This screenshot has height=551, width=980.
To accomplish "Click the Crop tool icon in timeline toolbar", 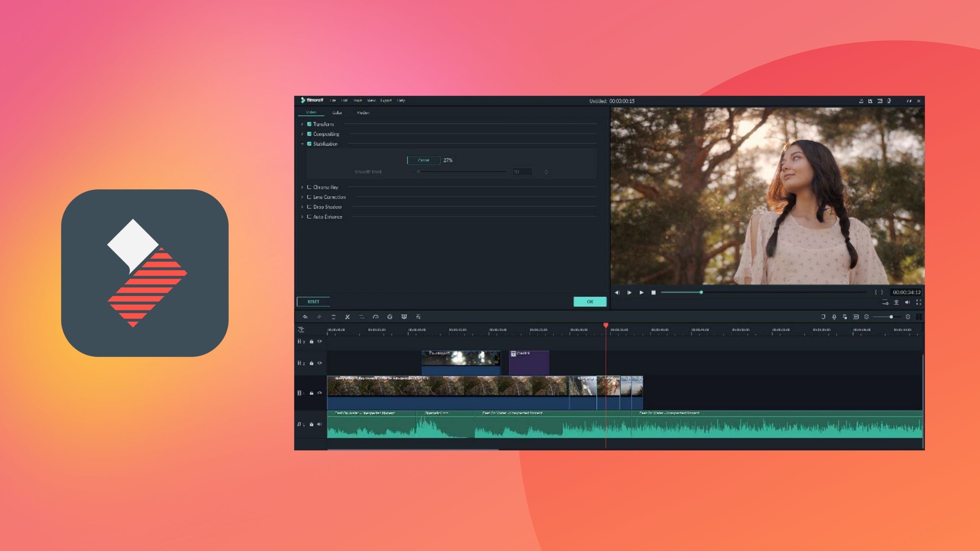I will (361, 317).
